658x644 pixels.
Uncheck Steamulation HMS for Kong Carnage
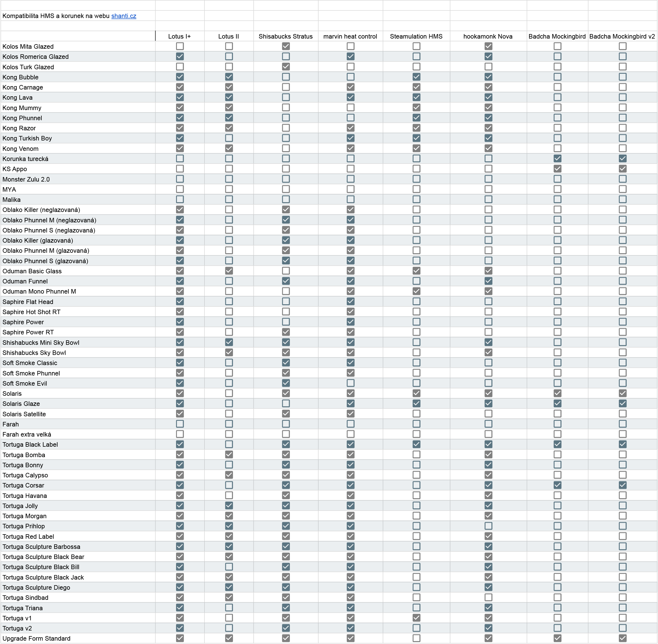(x=416, y=87)
